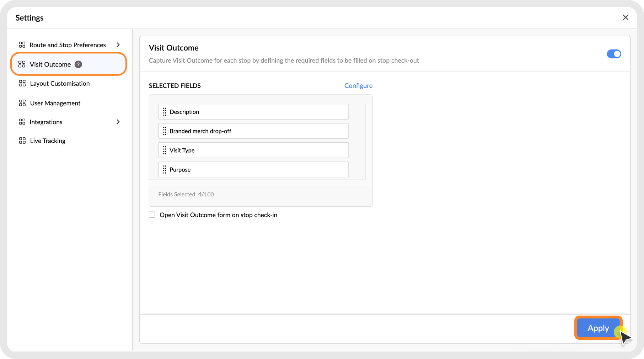Open the Layout Customisation settings section
Screen dimensions: 644x359
pos(60,84)
